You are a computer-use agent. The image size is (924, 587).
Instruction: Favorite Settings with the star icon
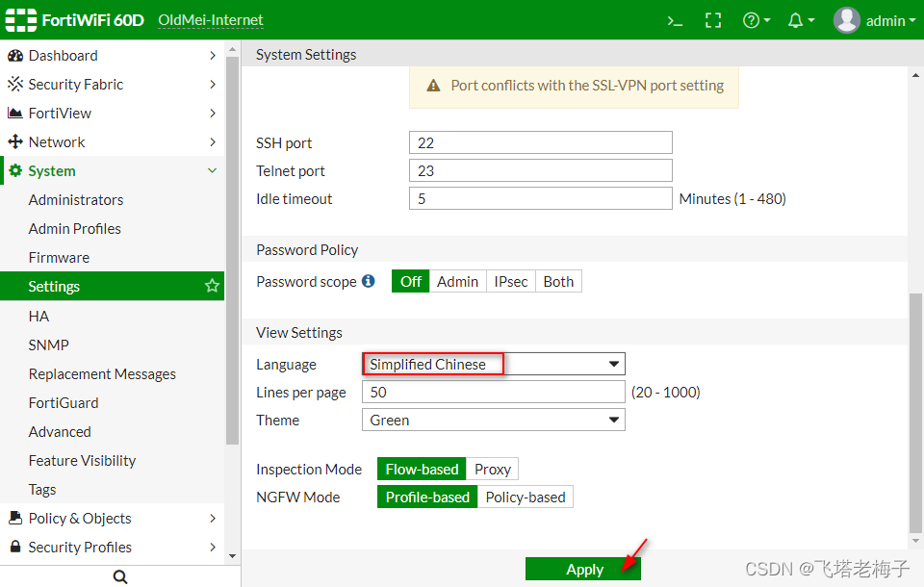tap(212, 286)
